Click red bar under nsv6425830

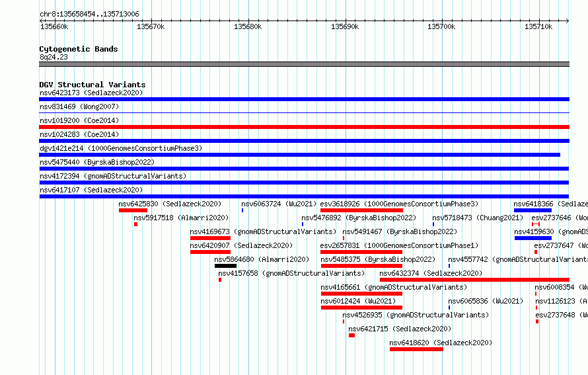[x=133, y=210]
